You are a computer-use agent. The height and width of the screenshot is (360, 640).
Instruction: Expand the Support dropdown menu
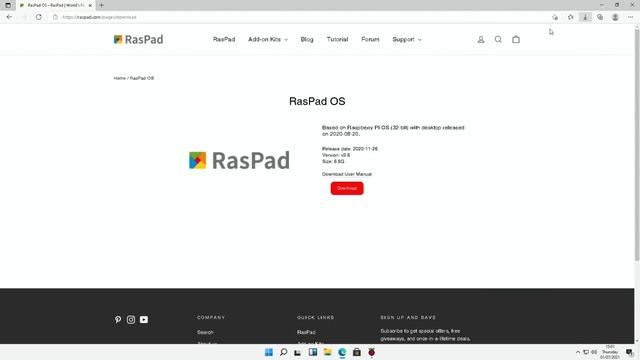(407, 40)
